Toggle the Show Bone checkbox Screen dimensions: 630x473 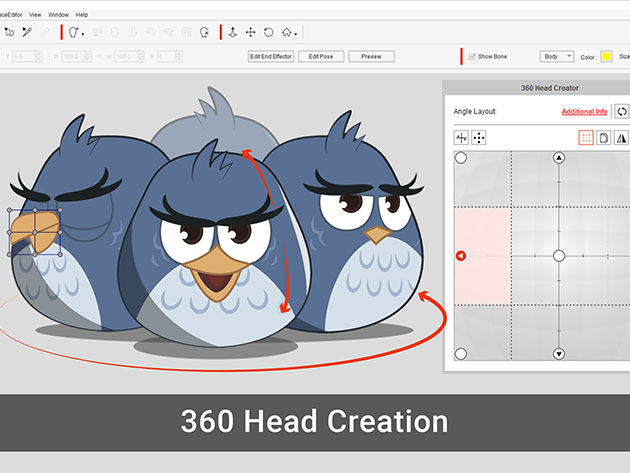(x=472, y=56)
